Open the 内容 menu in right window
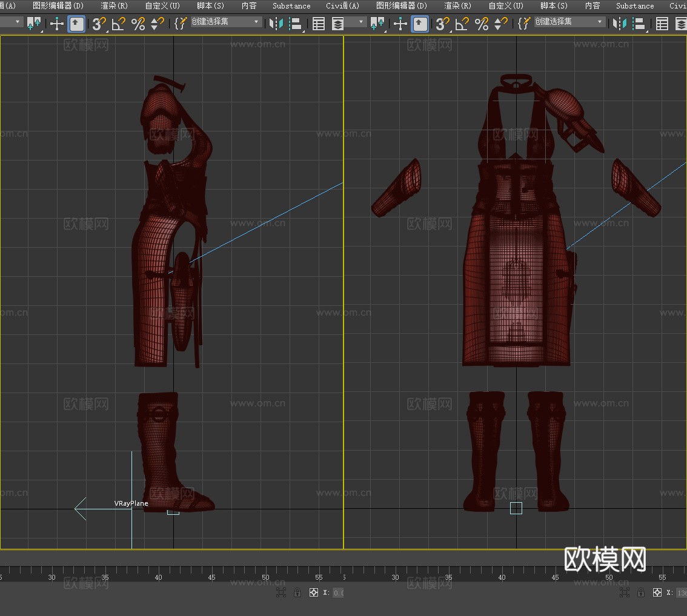Screen dimensions: 687x616 [592, 5]
